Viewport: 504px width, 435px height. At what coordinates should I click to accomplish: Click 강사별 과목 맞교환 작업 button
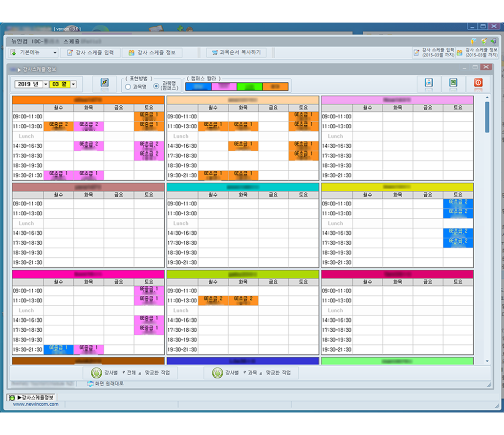(251, 373)
